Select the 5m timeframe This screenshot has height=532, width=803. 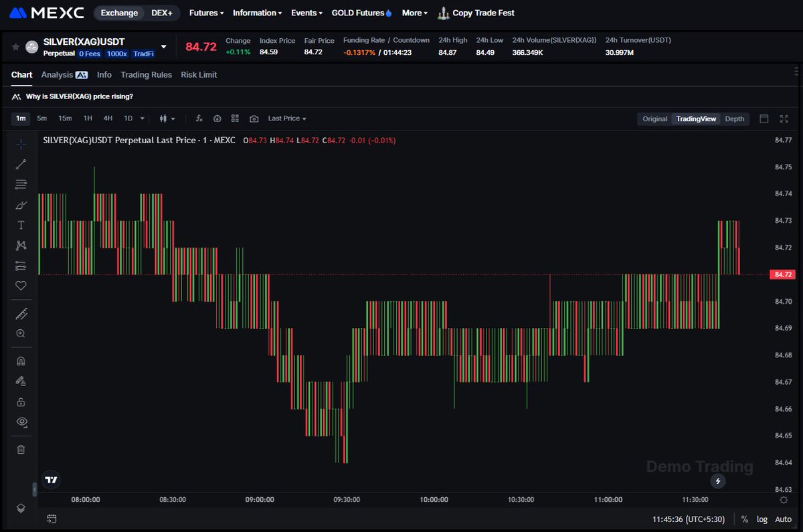[x=42, y=118]
